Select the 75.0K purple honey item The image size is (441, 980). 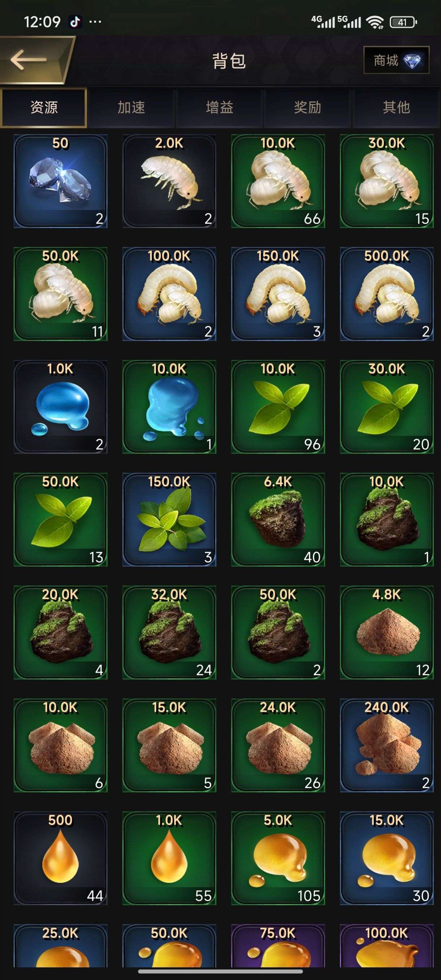click(x=278, y=946)
